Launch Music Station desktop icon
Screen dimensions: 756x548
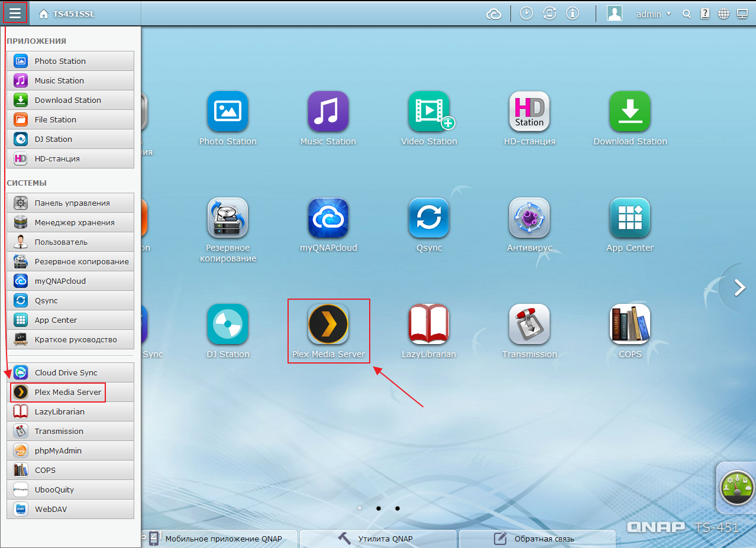[x=328, y=112]
